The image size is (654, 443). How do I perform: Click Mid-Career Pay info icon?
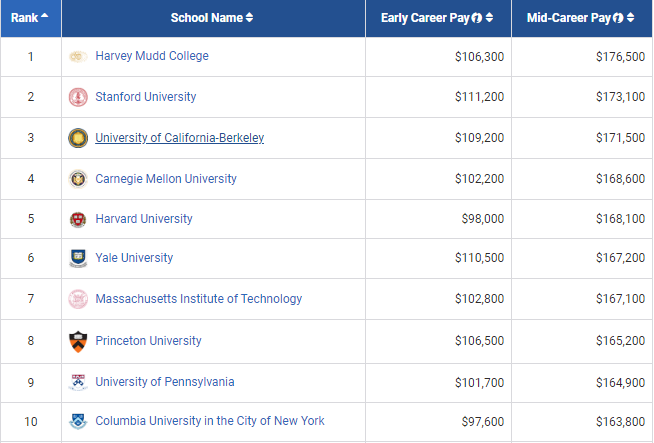619,18
